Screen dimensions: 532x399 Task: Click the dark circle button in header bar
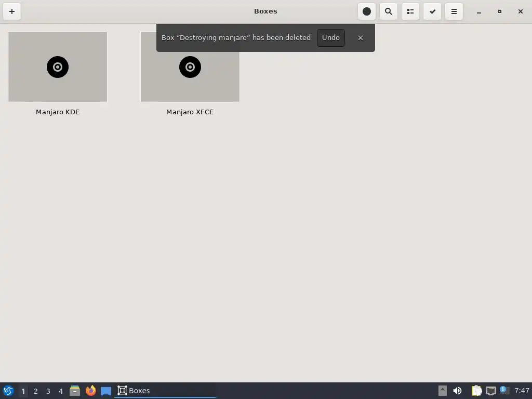tap(366, 11)
